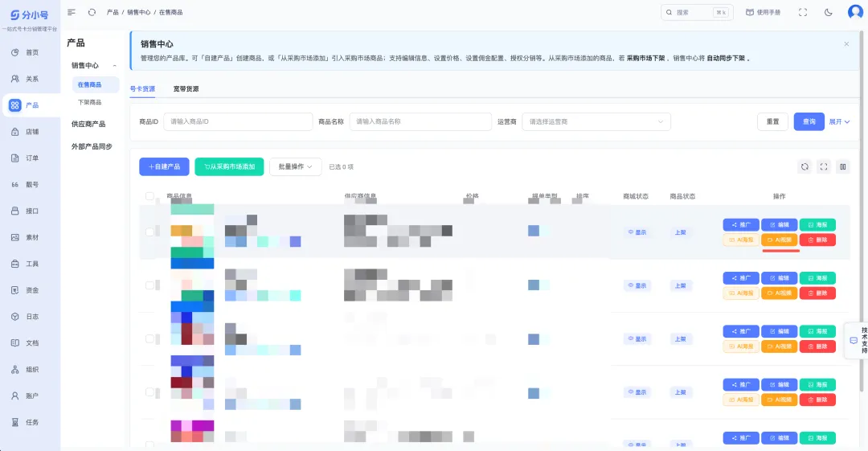Click the 重置 button

click(x=772, y=121)
